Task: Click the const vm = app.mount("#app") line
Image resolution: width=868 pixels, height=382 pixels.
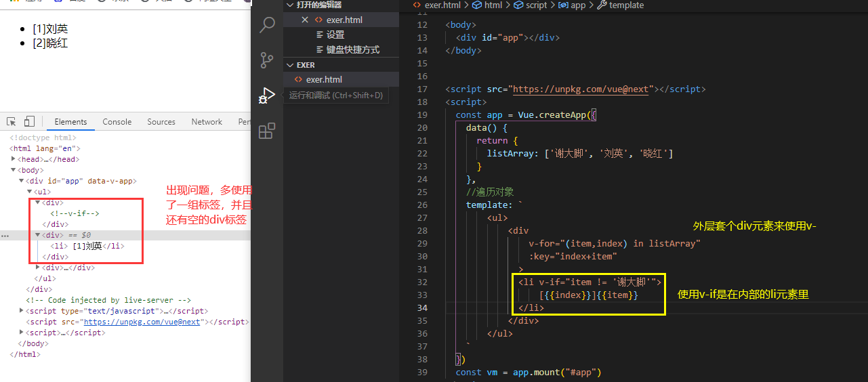Action: click(x=529, y=373)
